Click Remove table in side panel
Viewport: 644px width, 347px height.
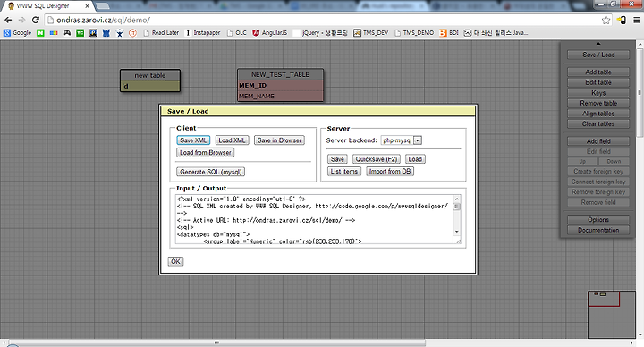click(x=598, y=103)
